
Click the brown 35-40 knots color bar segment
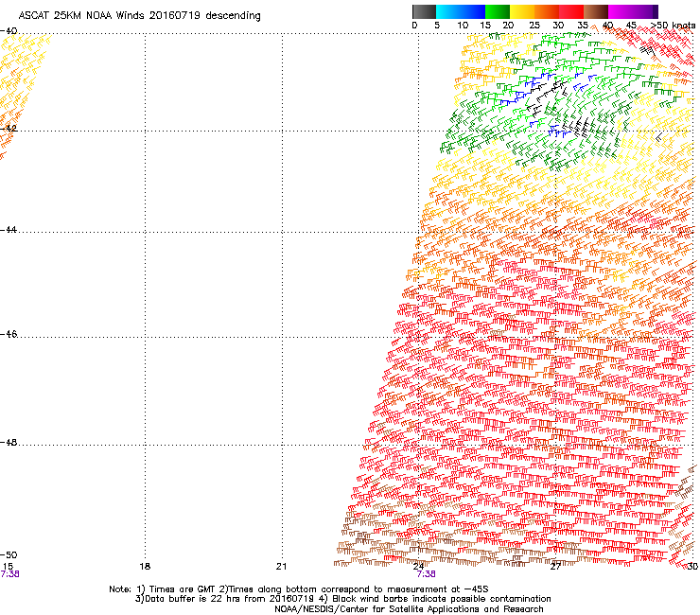tap(596, 11)
